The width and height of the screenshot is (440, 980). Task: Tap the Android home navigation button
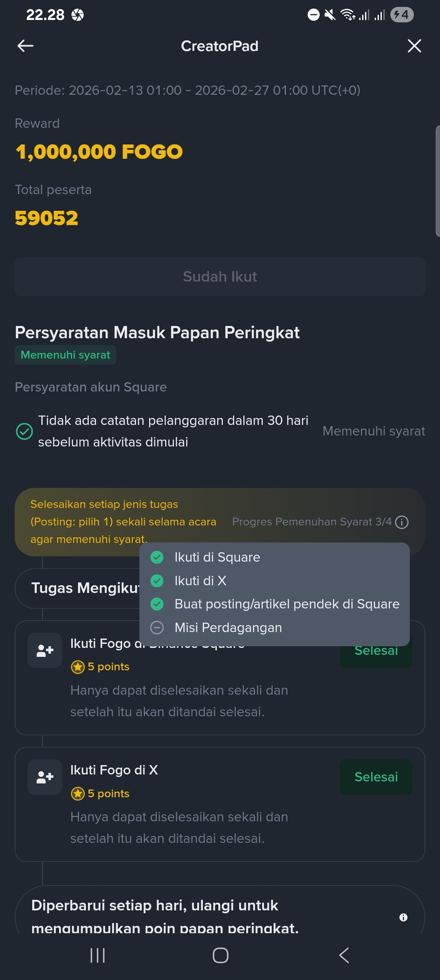220,955
